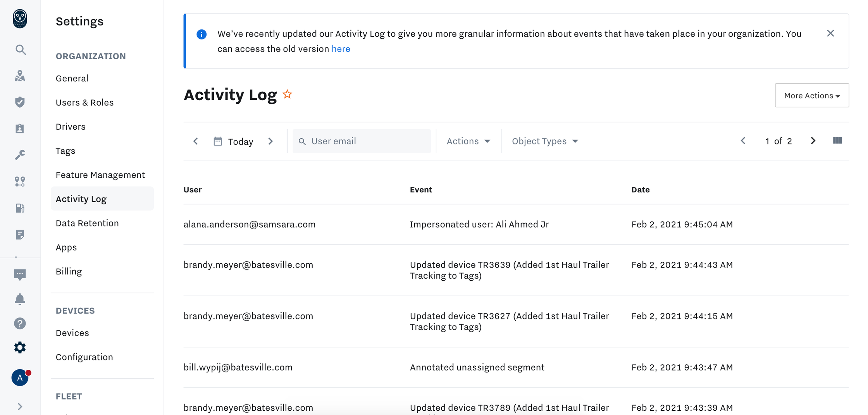This screenshot has height=415, width=868.
Task: Open the user avatar A
Action: [20, 377]
